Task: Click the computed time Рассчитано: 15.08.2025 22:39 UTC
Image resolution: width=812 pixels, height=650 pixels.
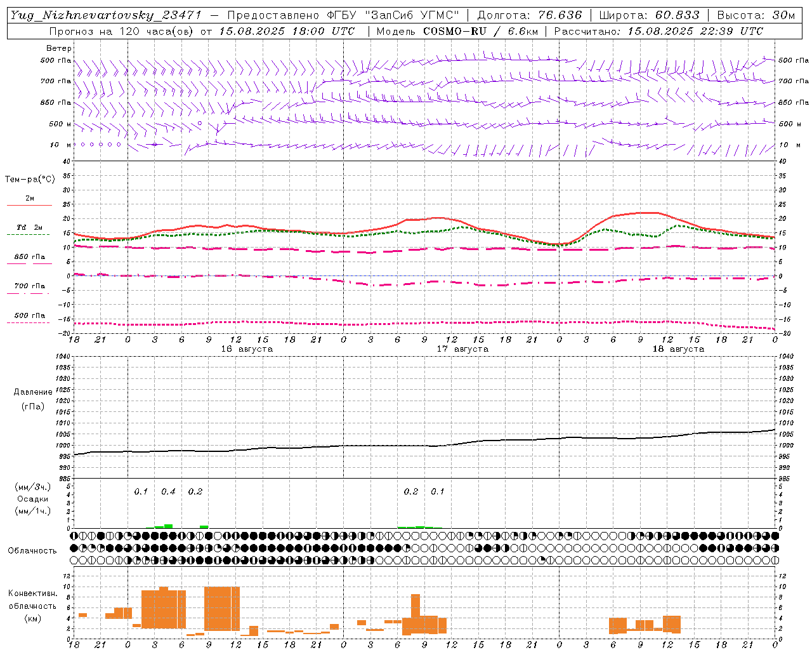Action: [x=658, y=31]
